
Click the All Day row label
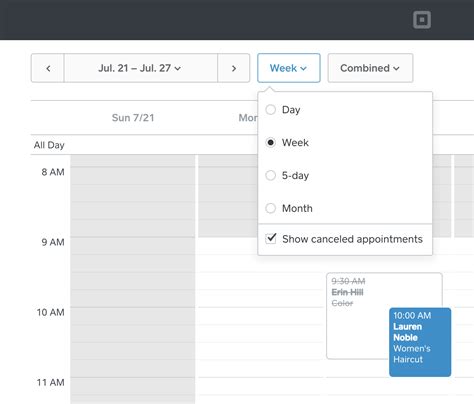(x=49, y=145)
